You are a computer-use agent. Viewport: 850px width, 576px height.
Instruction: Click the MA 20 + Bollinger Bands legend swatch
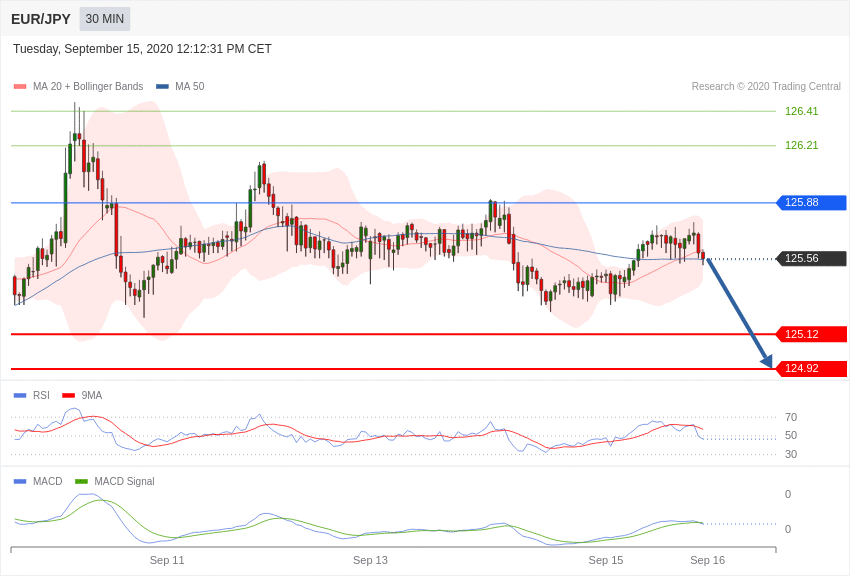[x=20, y=86]
